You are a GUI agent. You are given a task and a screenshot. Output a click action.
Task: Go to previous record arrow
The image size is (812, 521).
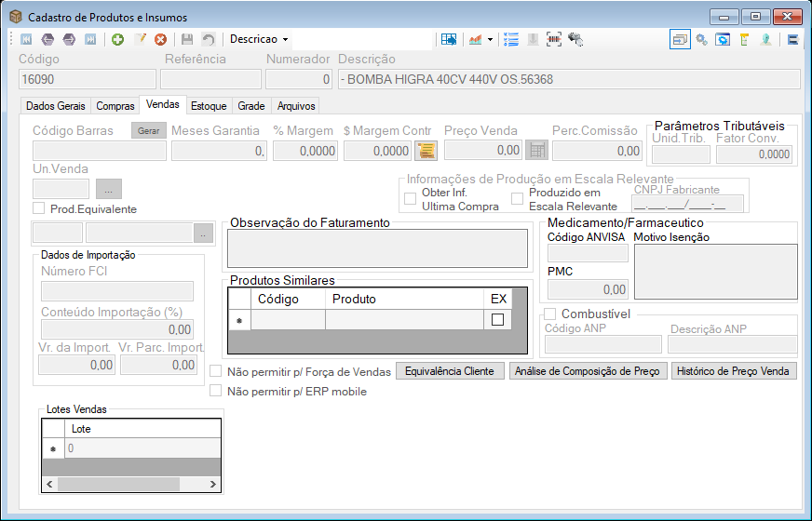tap(47, 39)
